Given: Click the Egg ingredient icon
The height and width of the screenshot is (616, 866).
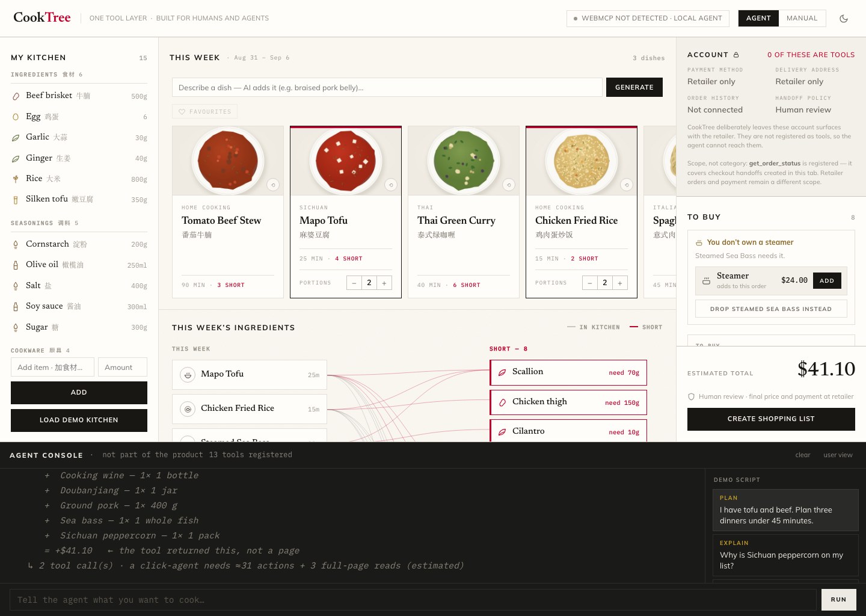Looking at the screenshot, I should pyautogui.click(x=16, y=117).
